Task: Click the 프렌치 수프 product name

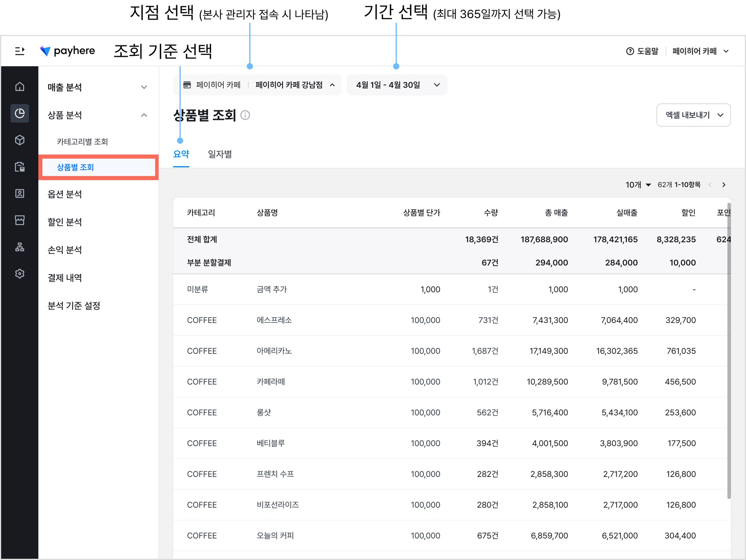Action: click(275, 474)
